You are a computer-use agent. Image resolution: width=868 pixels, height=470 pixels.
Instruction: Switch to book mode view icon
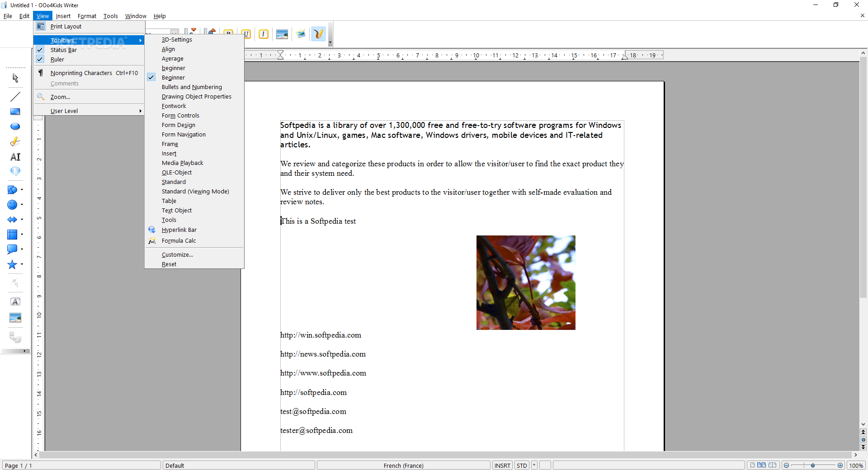point(772,465)
